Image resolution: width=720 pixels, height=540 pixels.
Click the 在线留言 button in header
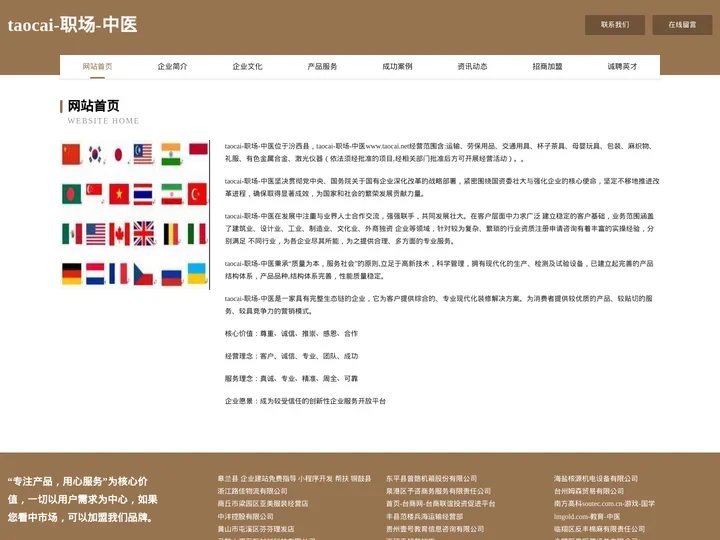tap(682, 25)
